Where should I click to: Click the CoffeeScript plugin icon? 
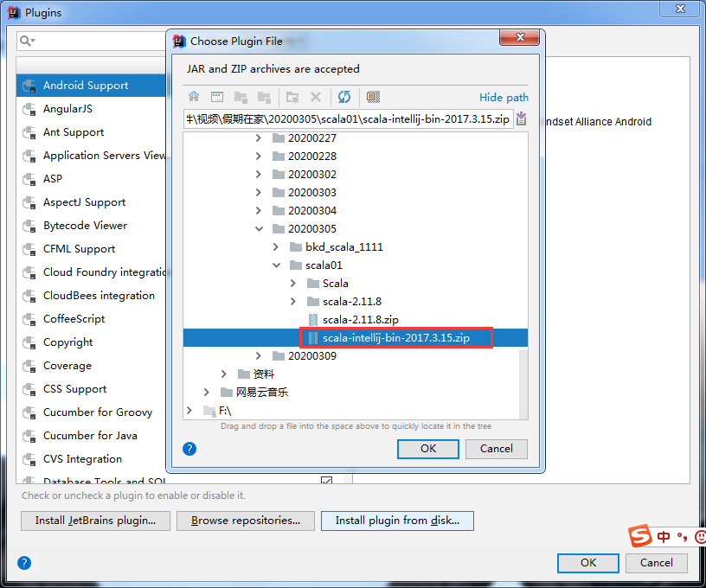pyautogui.click(x=29, y=319)
